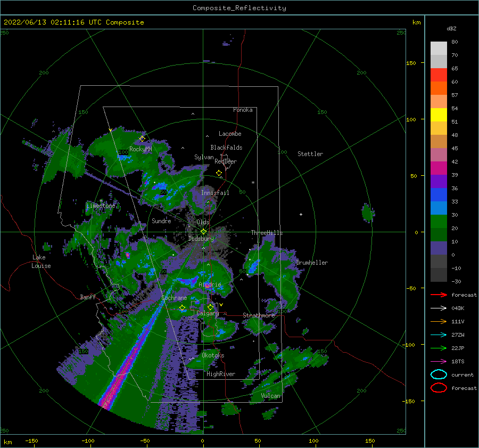Click the Calgary city label
The height and width of the screenshot is (448, 479).
(x=208, y=313)
